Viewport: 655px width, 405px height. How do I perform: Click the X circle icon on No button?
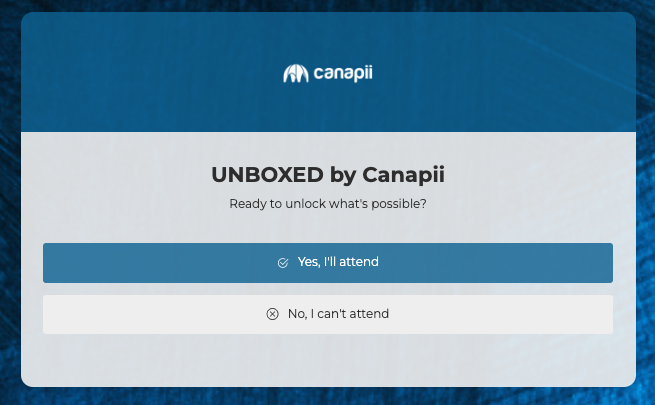coord(272,314)
